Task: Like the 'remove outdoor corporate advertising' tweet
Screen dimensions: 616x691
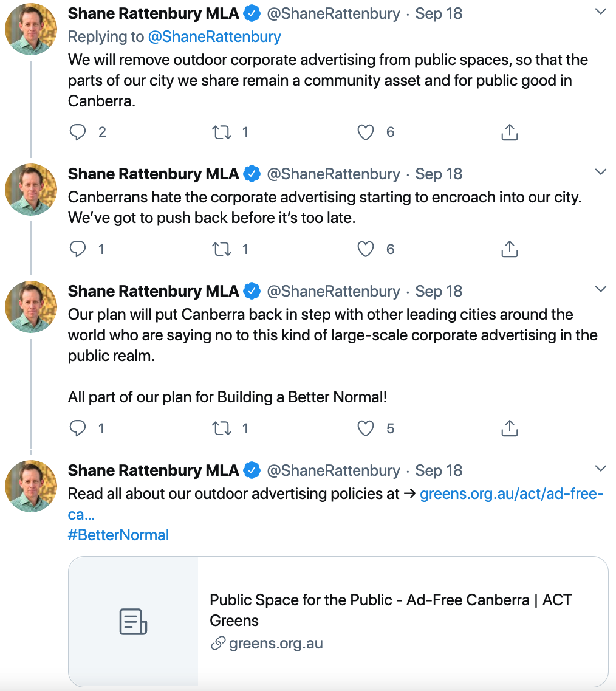Action: pyautogui.click(x=365, y=132)
